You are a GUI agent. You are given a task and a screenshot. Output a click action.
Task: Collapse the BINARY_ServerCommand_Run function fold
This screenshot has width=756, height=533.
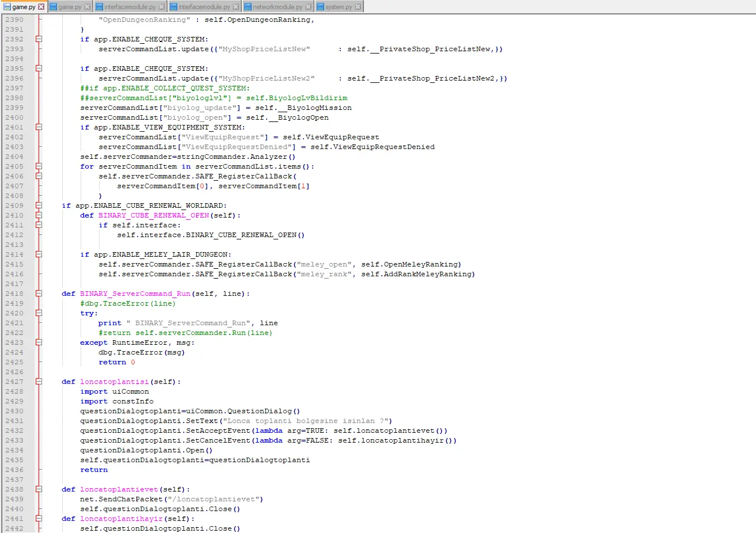39,294
